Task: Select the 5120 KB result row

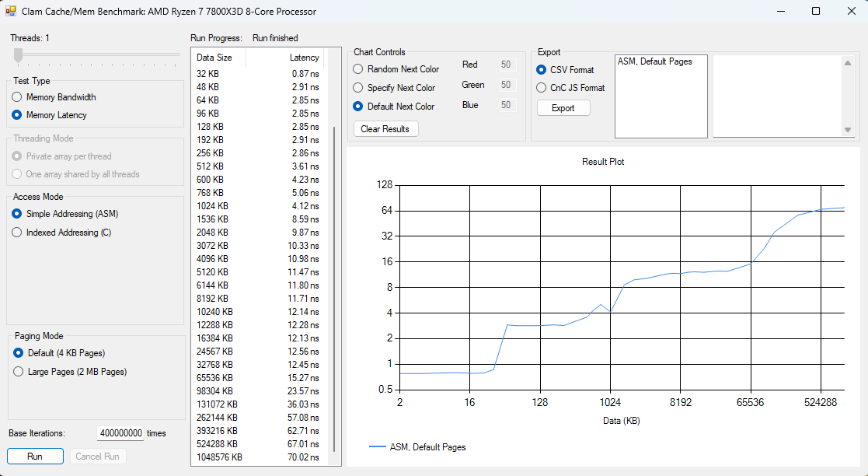Action: [260, 272]
